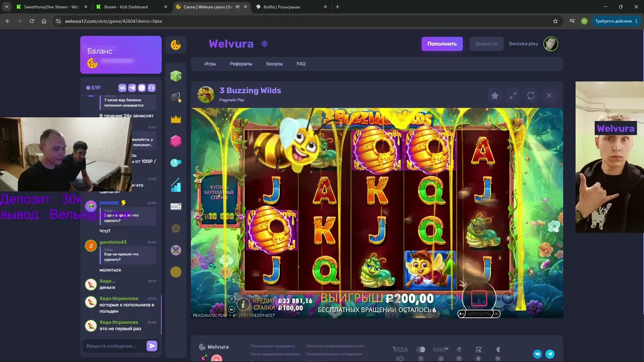Select the gold crown game icon
The image size is (644, 362).
[x=176, y=119]
